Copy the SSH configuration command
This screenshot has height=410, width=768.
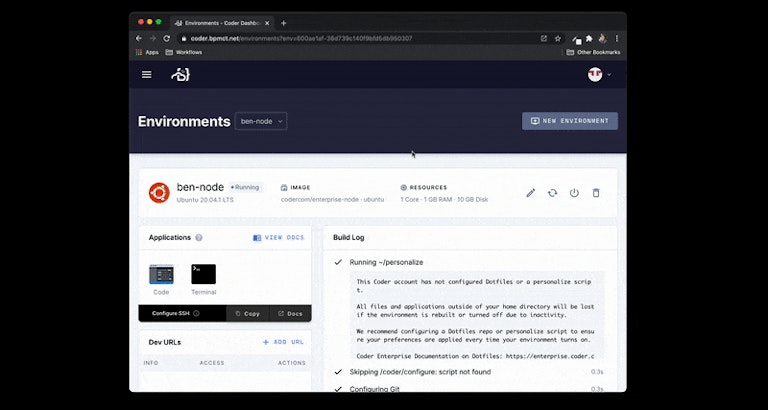247,314
